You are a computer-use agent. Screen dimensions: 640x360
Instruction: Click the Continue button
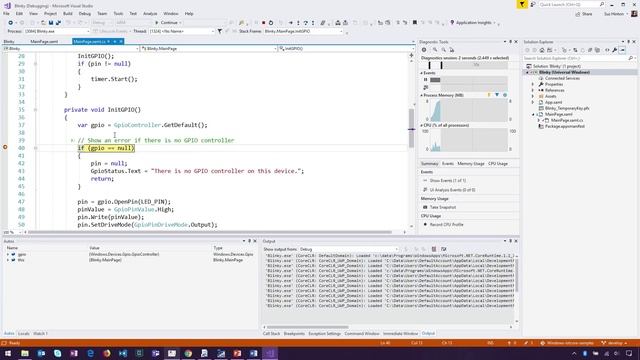(x=168, y=23)
